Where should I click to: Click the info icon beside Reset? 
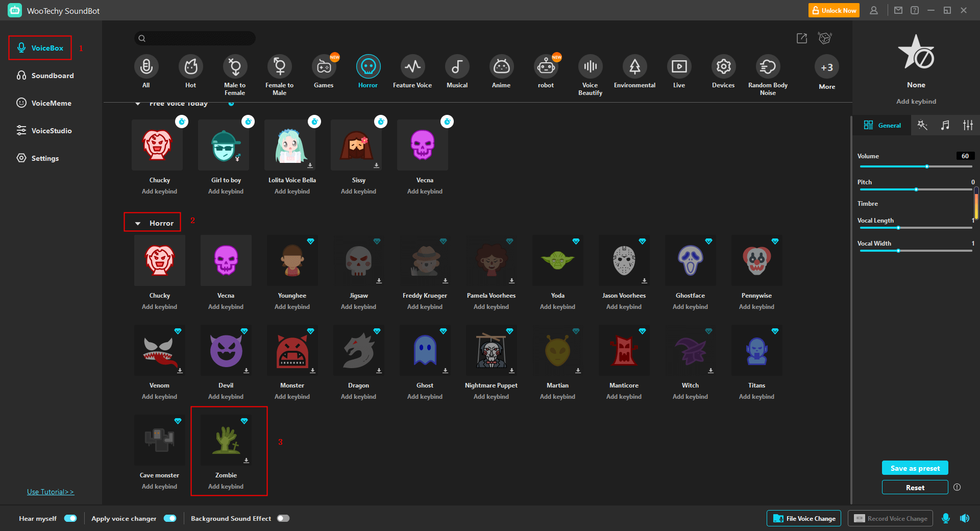click(x=957, y=487)
